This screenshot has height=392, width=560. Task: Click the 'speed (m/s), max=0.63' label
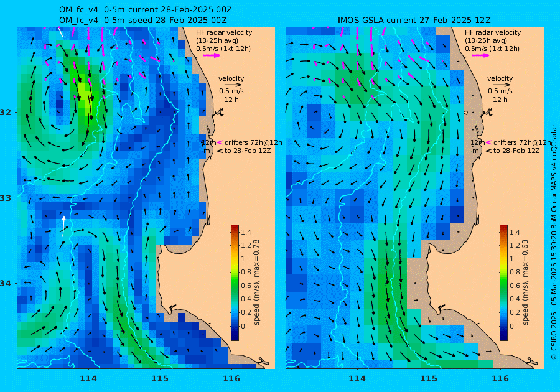click(x=525, y=282)
